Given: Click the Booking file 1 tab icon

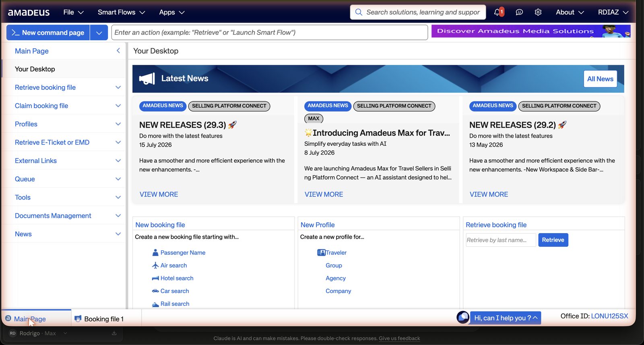Looking at the screenshot, I should [78, 318].
